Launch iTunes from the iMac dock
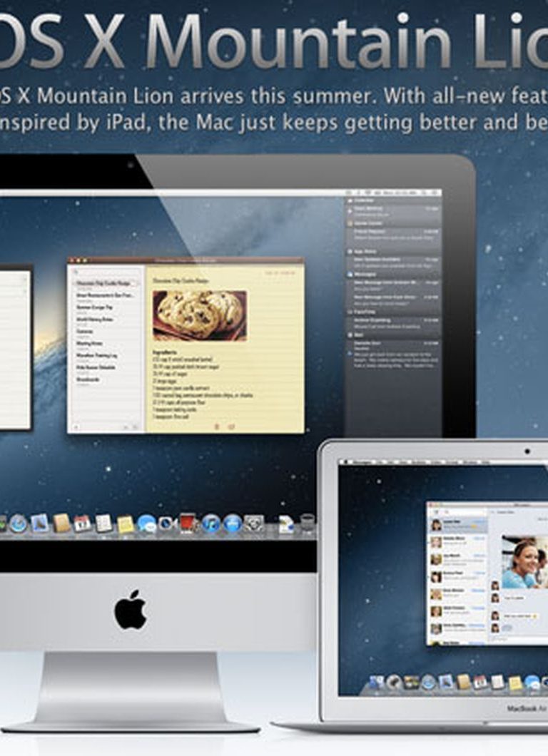Screen dimensions: 548x756 210,523
